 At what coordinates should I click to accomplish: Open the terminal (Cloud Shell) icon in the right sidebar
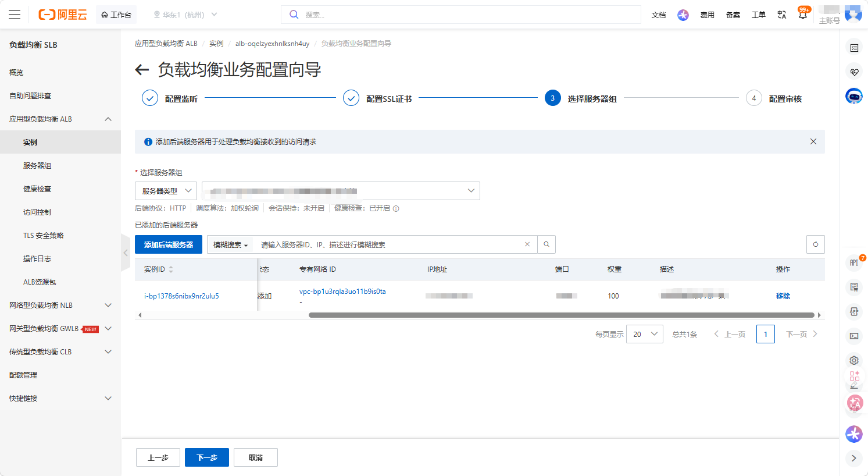pos(854,336)
